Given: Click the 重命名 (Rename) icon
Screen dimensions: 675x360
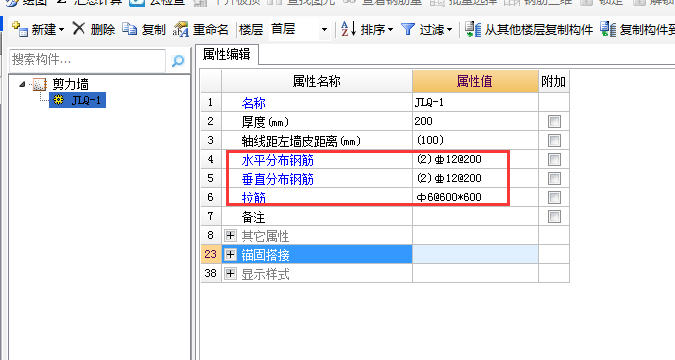Looking at the screenshot, I should (x=181, y=29).
